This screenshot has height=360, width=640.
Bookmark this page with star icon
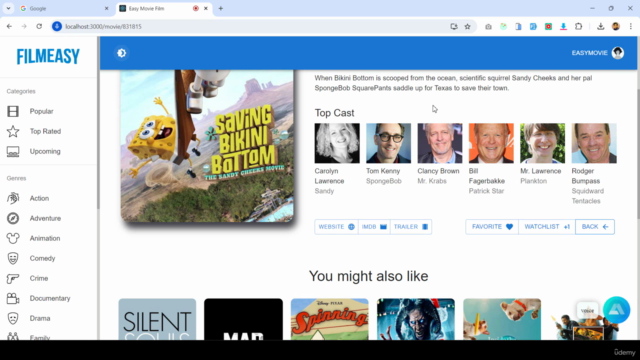(468, 27)
